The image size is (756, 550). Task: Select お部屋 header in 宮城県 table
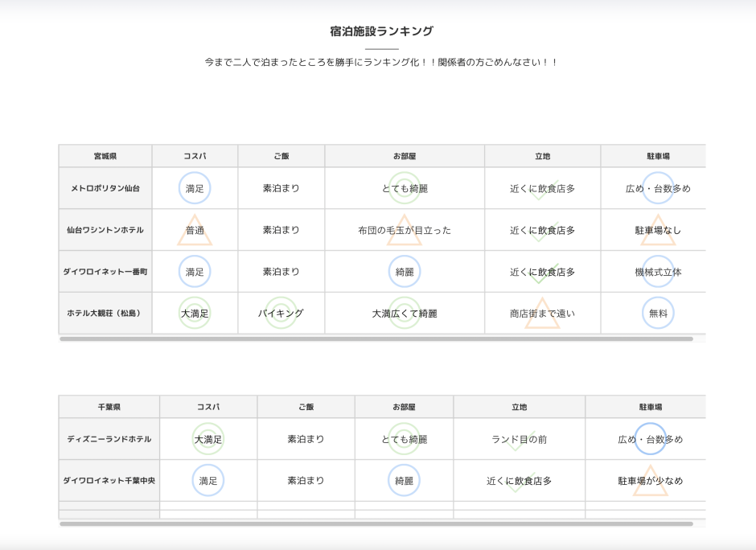405,156
